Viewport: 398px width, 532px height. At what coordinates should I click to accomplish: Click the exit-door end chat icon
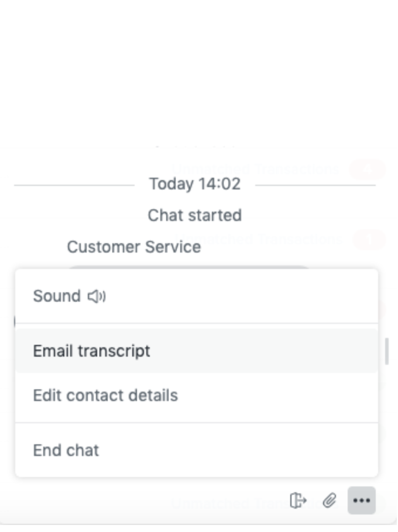click(x=298, y=501)
